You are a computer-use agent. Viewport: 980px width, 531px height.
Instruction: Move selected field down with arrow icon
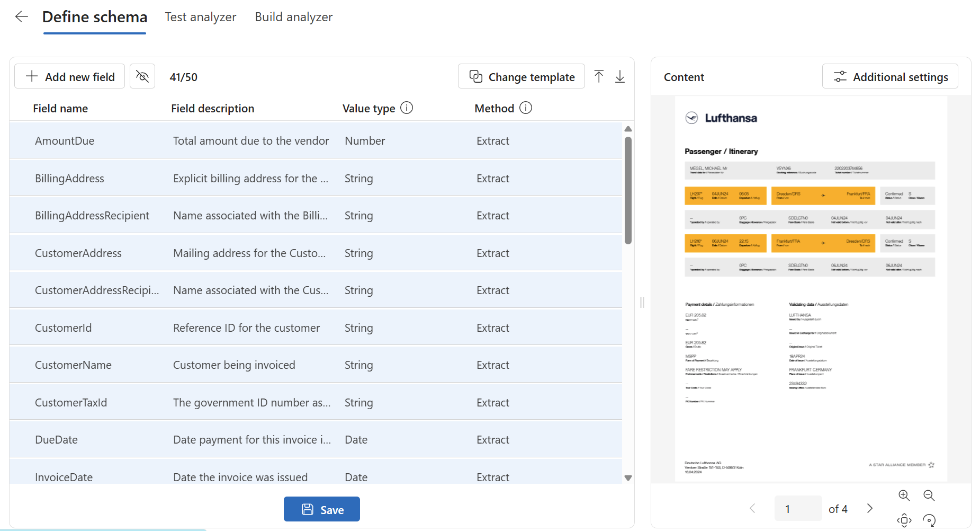tap(620, 76)
